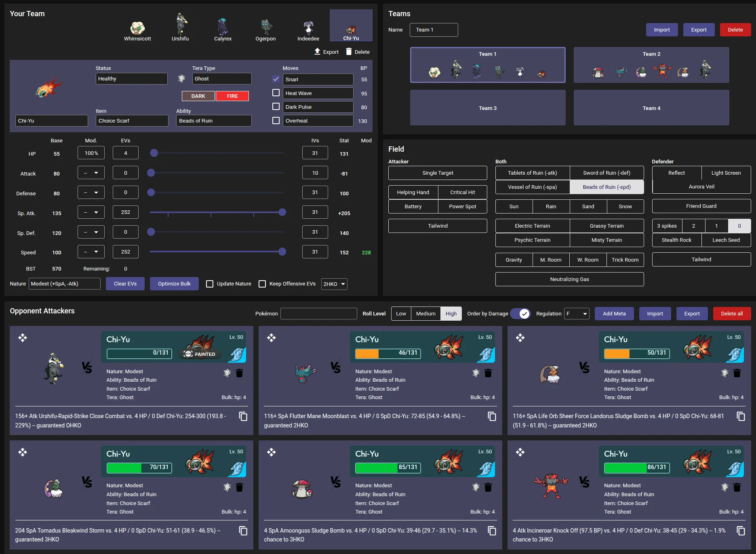Open the Status Healthy selector
756x554 pixels.
(x=132, y=78)
